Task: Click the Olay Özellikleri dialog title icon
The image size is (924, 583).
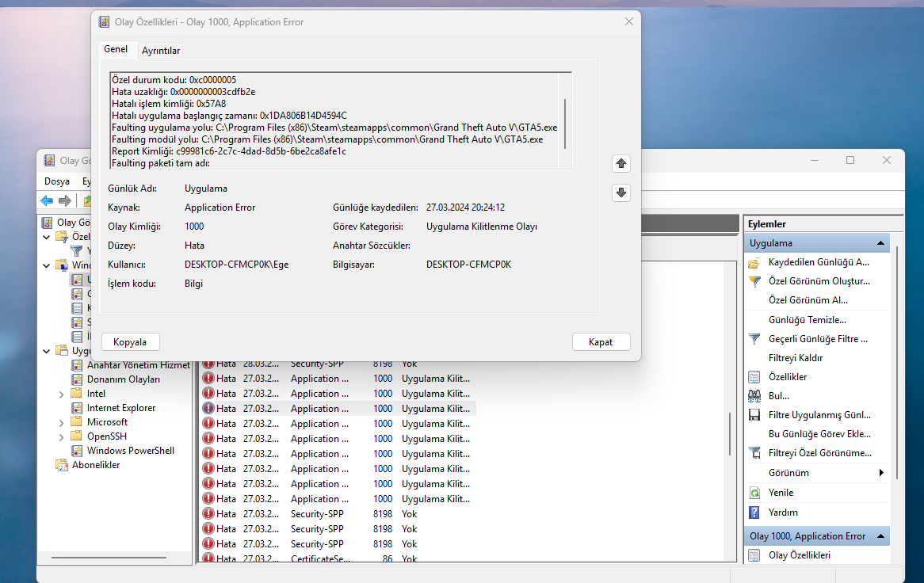Action: (105, 22)
